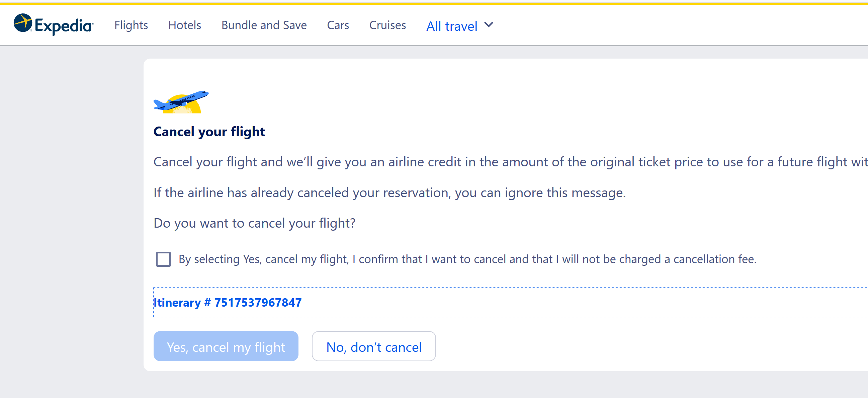The height and width of the screenshot is (398, 868).
Task: Click the 'Cancel your flight' heading
Action: (209, 132)
